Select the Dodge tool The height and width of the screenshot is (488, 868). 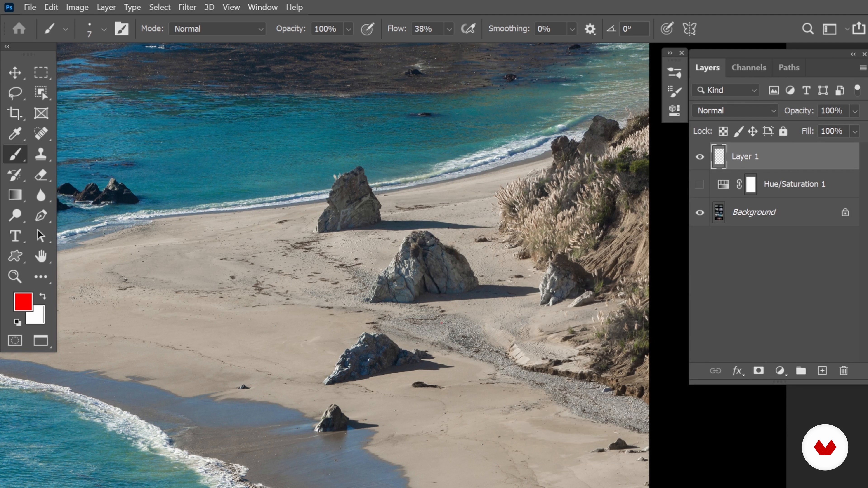pyautogui.click(x=15, y=215)
